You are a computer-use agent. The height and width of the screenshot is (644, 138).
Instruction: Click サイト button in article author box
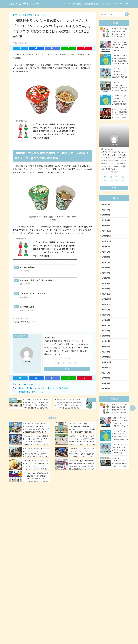click(67, 369)
